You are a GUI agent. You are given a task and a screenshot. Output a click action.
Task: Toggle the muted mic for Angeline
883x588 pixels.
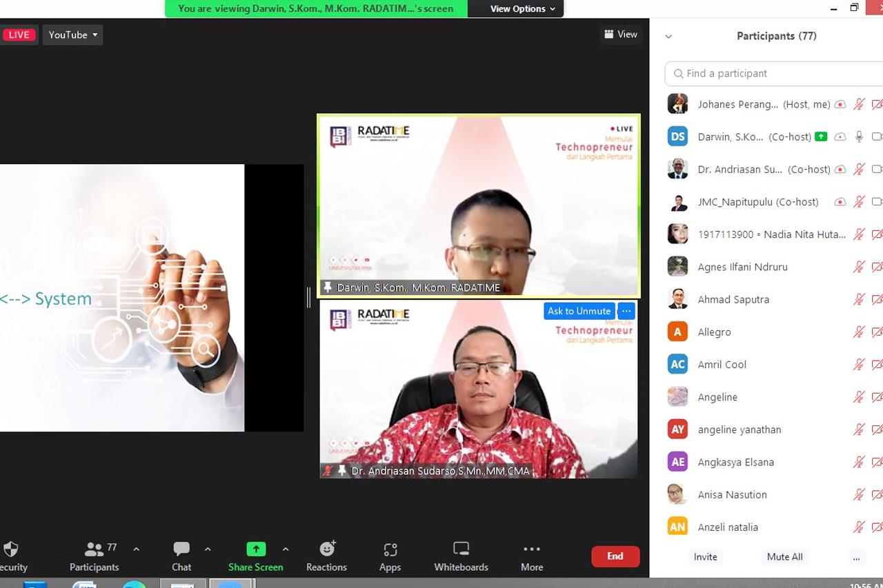(859, 397)
